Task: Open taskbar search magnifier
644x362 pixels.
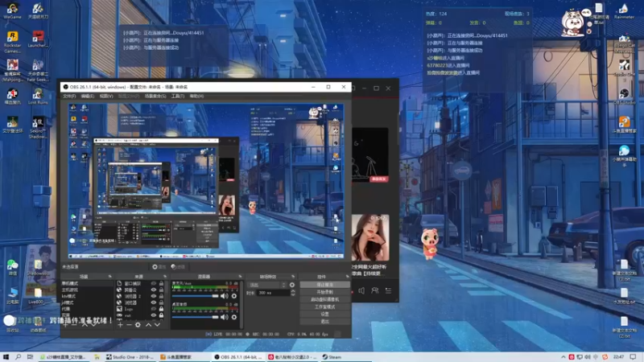Action: [18, 357]
